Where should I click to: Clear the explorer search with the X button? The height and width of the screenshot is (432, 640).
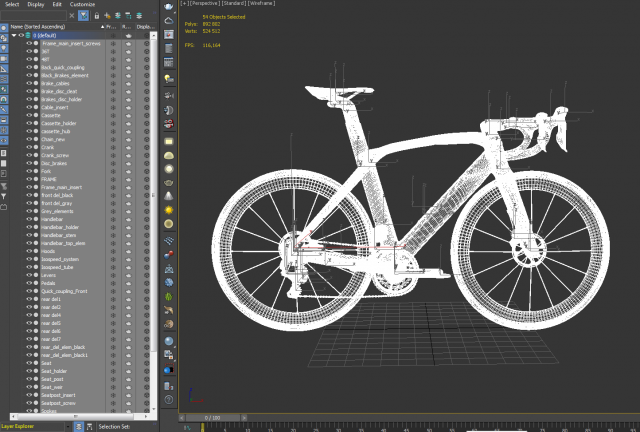[x=72, y=16]
